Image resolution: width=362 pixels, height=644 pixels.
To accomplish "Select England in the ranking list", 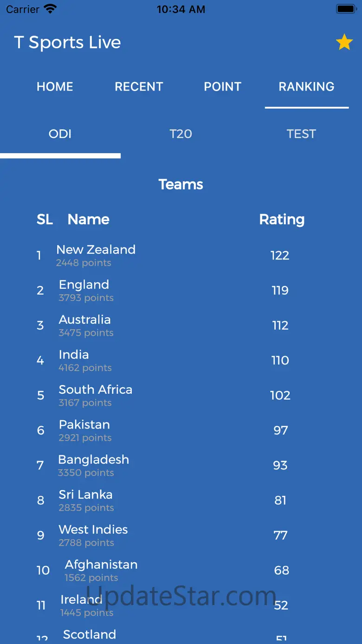I will tap(181, 290).
